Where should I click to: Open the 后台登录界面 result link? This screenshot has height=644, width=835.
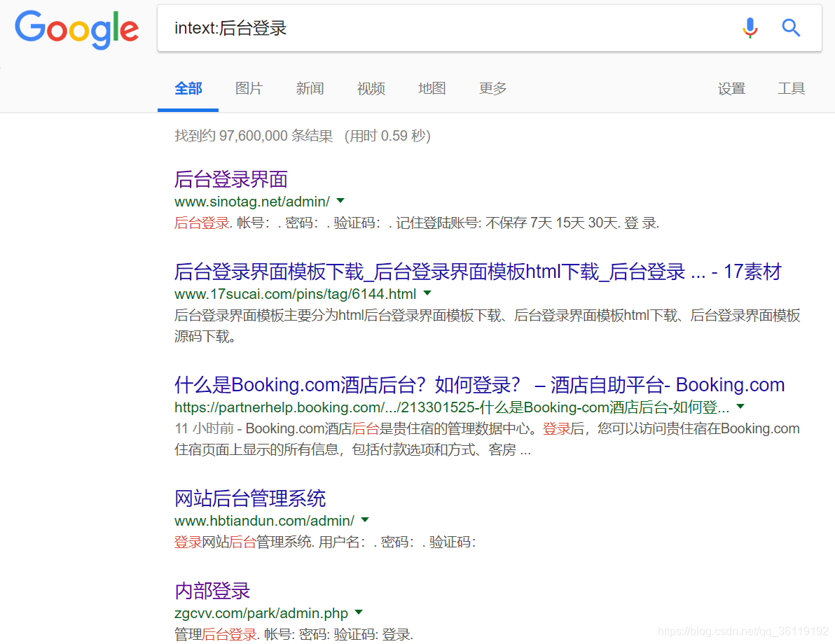230,179
